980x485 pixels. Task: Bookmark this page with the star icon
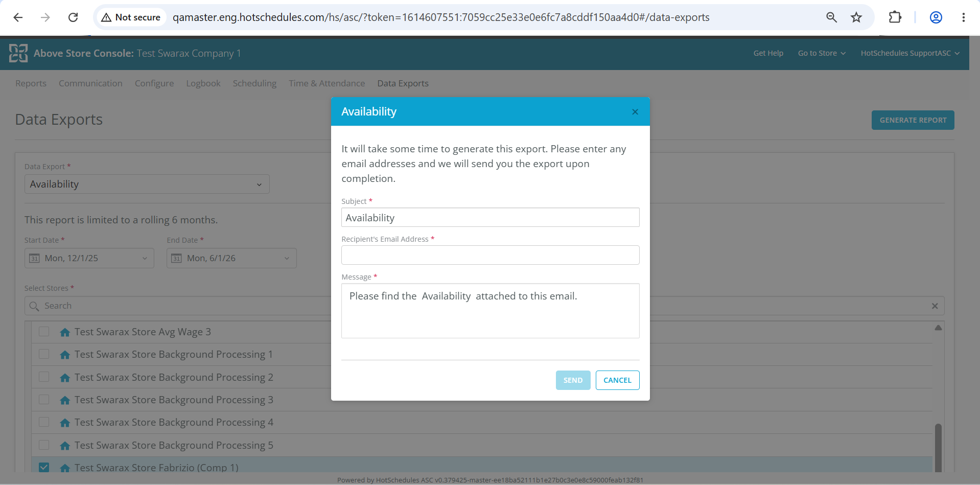[856, 17]
